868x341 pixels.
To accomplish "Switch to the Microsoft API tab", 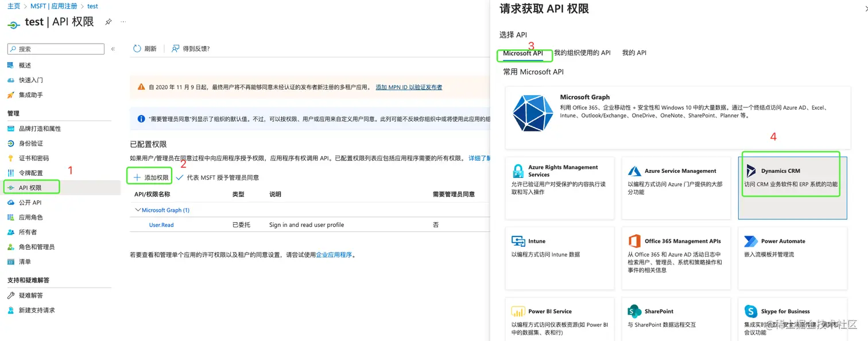I will (x=522, y=53).
